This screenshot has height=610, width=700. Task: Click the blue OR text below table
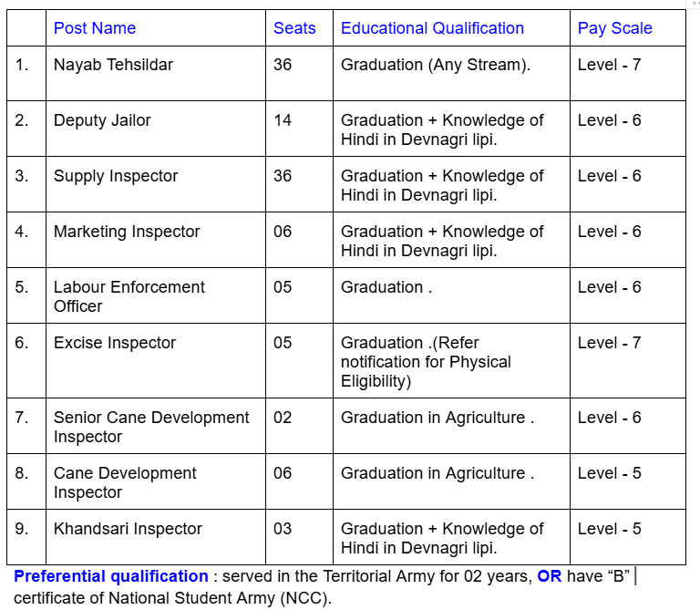click(x=550, y=576)
